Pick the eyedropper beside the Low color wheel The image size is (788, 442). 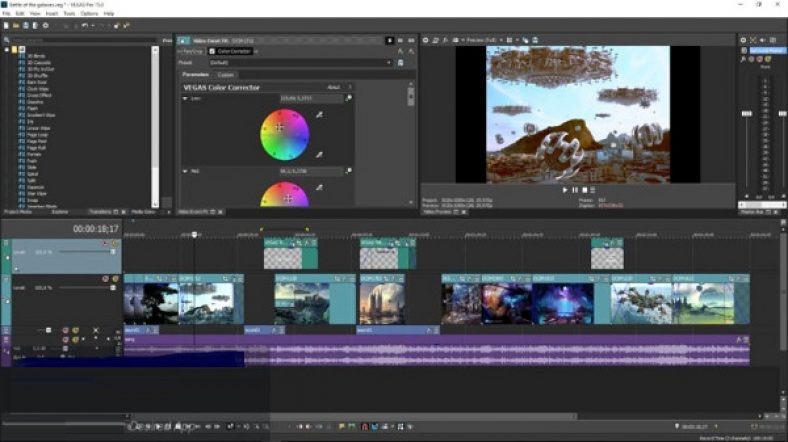pos(320,116)
